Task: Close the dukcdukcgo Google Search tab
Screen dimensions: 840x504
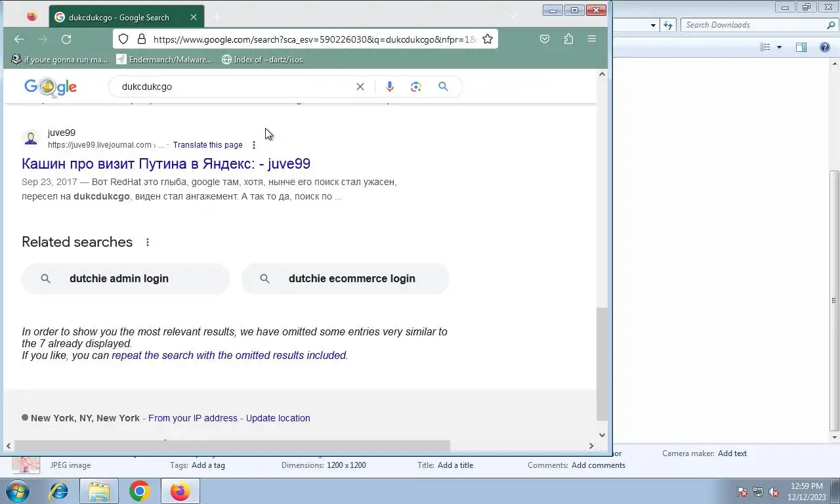Action: (194, 18)
